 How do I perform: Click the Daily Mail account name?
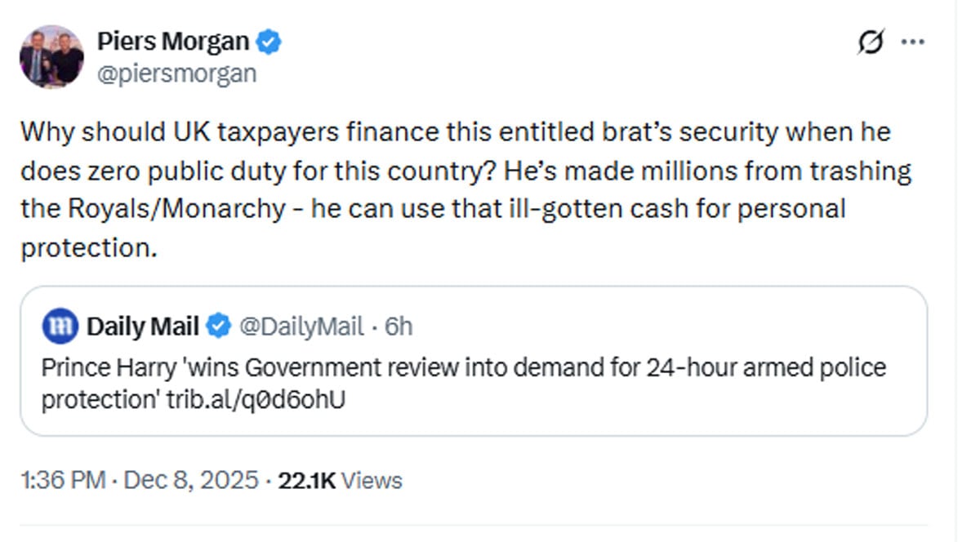(x=142, y=327)
